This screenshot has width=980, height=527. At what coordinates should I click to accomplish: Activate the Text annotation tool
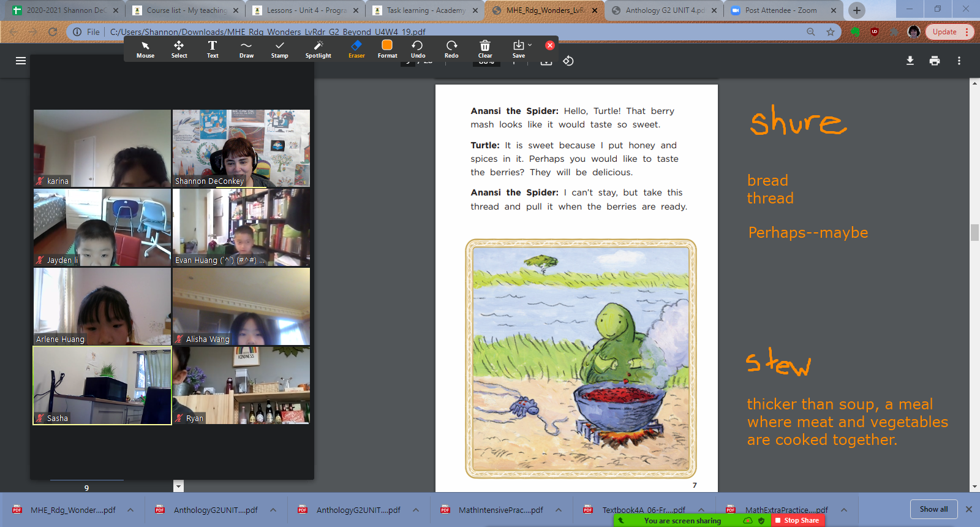[x=213, y=49]
